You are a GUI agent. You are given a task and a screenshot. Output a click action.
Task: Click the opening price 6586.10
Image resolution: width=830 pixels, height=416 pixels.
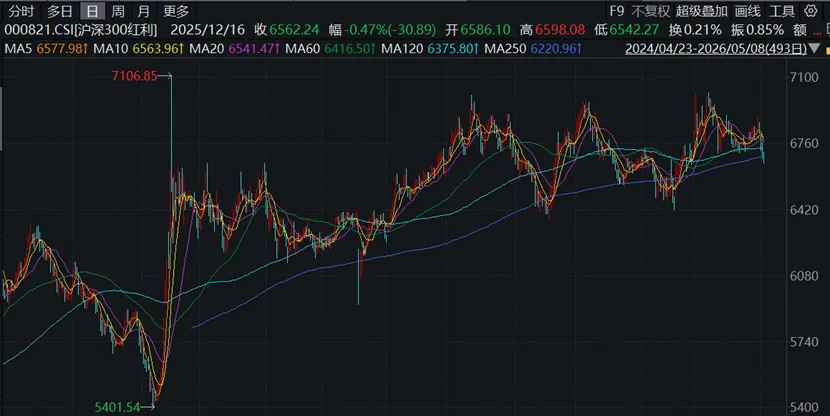[x=485, y=30]
